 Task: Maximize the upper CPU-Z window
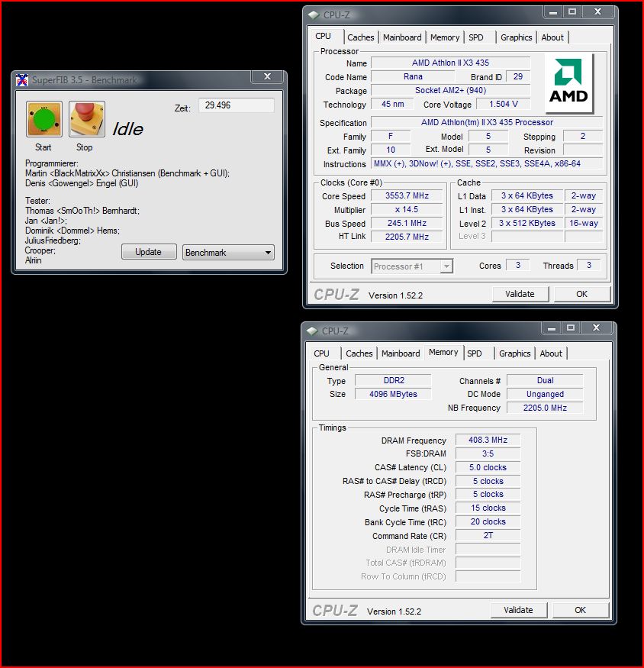(x=572, y=12)
